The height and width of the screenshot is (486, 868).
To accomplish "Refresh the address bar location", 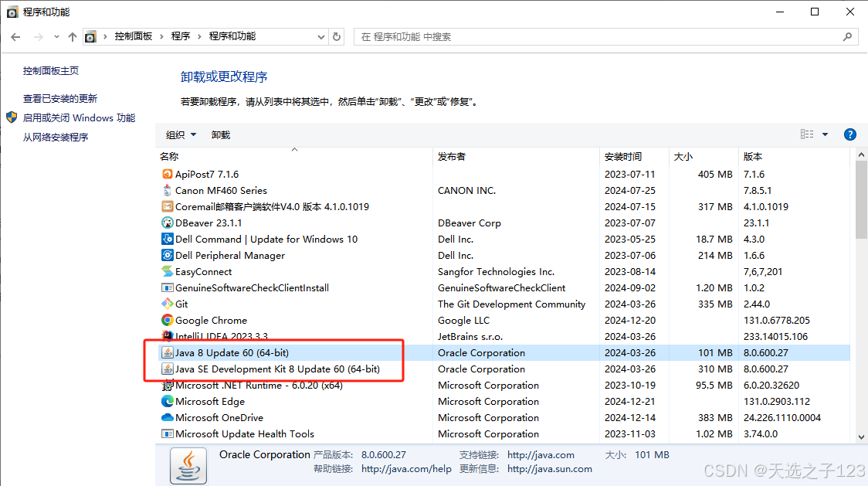I will [x=337, y=36].
